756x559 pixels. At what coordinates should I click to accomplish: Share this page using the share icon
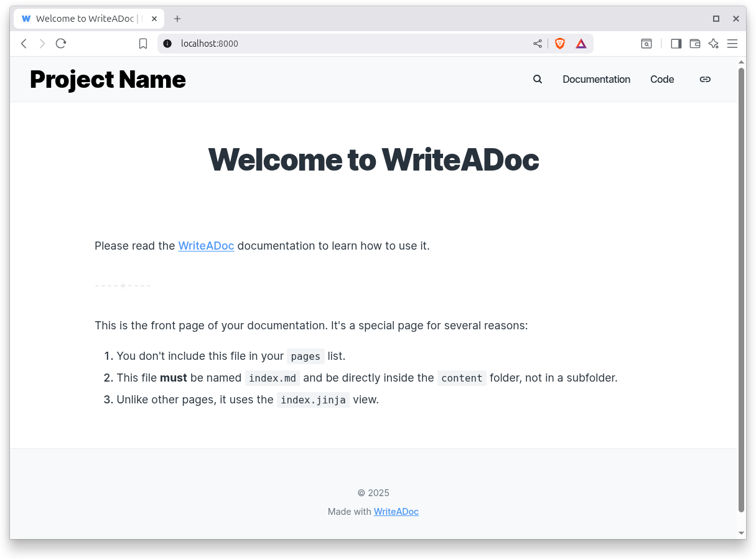[x=537, y=44]
